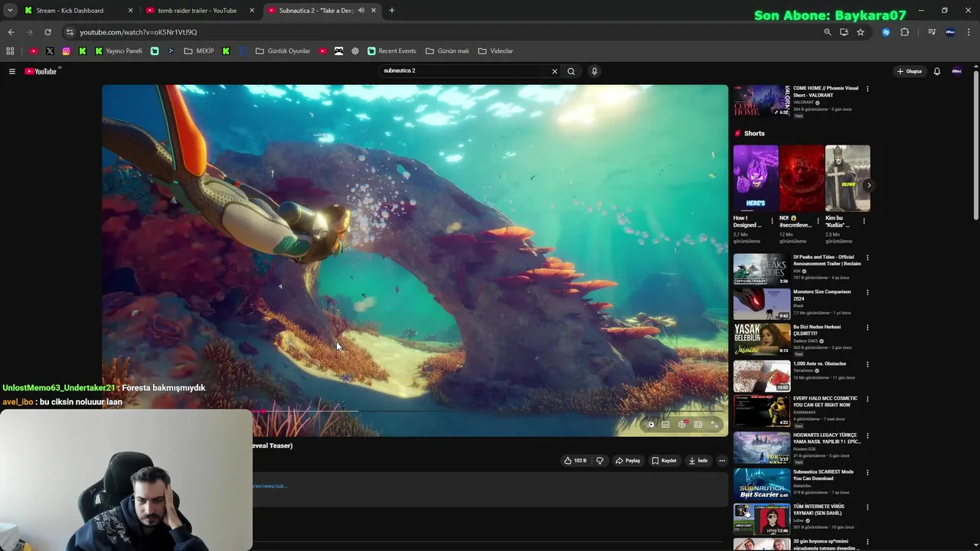Start voice search with the microphone
Viewport: 980px width, 551px height.
[594, 71]
